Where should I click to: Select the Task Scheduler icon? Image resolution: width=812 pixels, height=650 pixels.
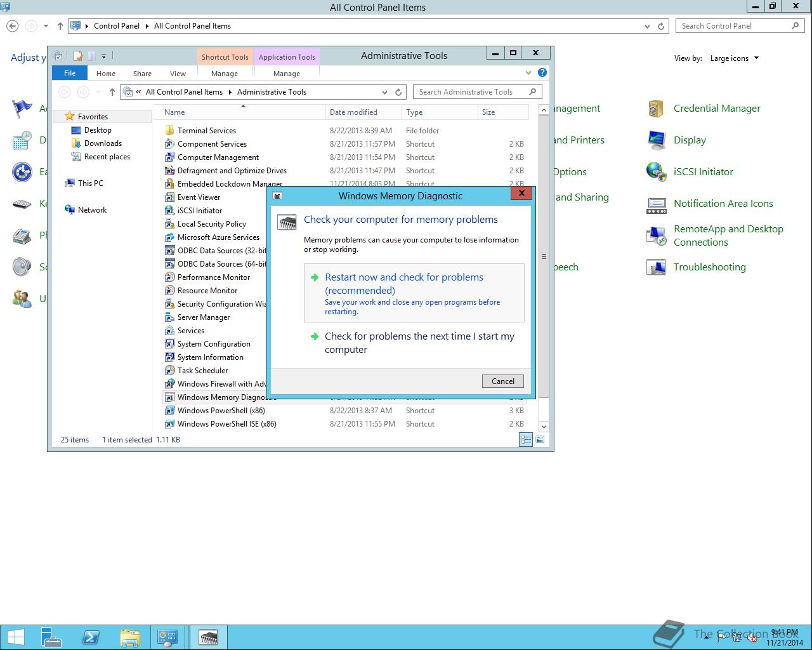(169, 371)
